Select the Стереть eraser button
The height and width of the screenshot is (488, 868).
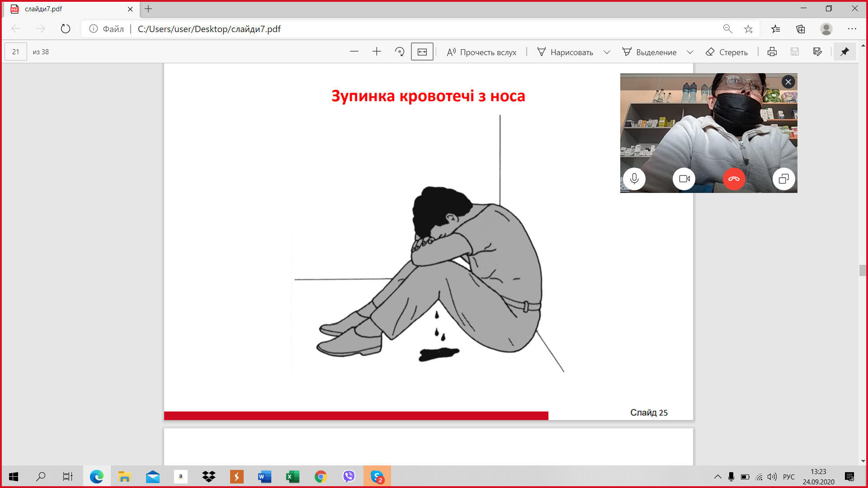click(727, 52)
